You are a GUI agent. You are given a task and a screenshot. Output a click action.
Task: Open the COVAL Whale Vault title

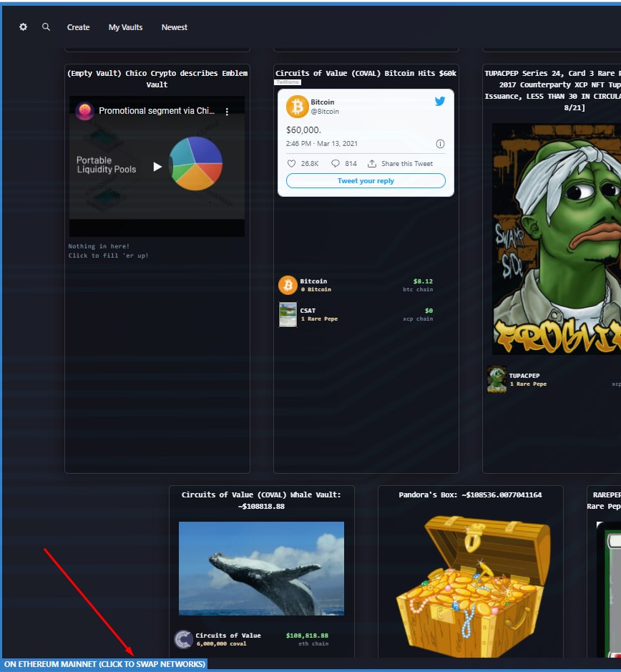(261, 500)
